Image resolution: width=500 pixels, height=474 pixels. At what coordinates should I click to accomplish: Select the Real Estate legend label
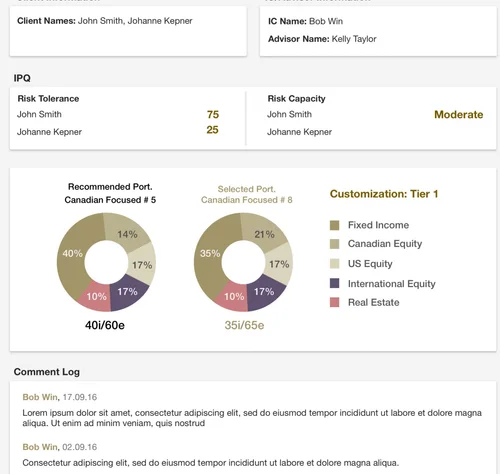[x=374, y=302]
